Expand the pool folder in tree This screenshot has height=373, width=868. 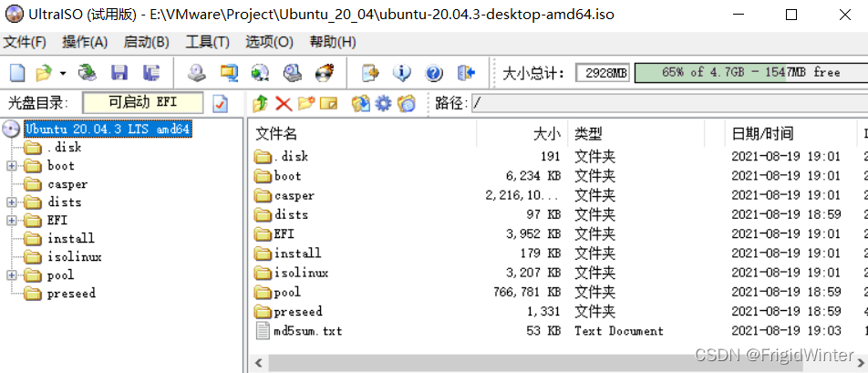[x=12, y=275]
